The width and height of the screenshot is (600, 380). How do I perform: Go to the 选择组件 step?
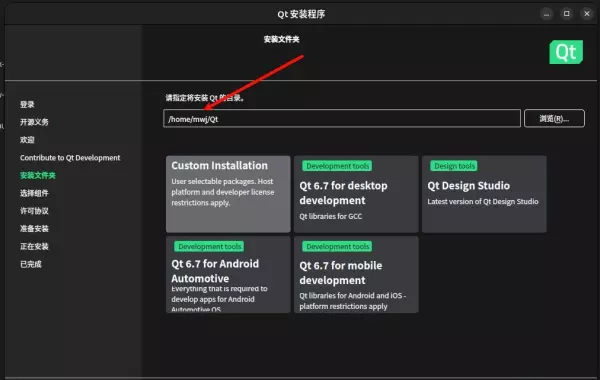click(x=34, y=193)
